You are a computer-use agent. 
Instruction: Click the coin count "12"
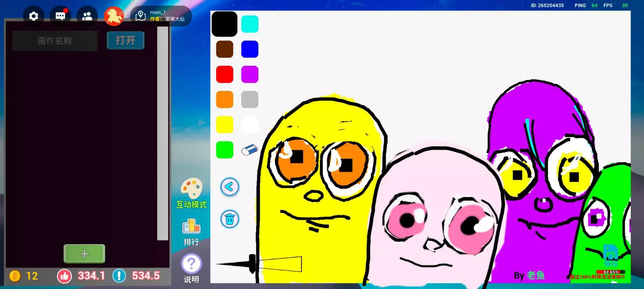[32, 276]
